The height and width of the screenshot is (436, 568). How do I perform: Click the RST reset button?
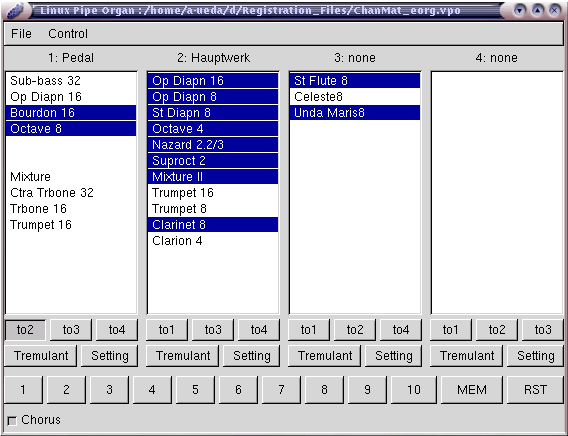[x=535, y=390]
